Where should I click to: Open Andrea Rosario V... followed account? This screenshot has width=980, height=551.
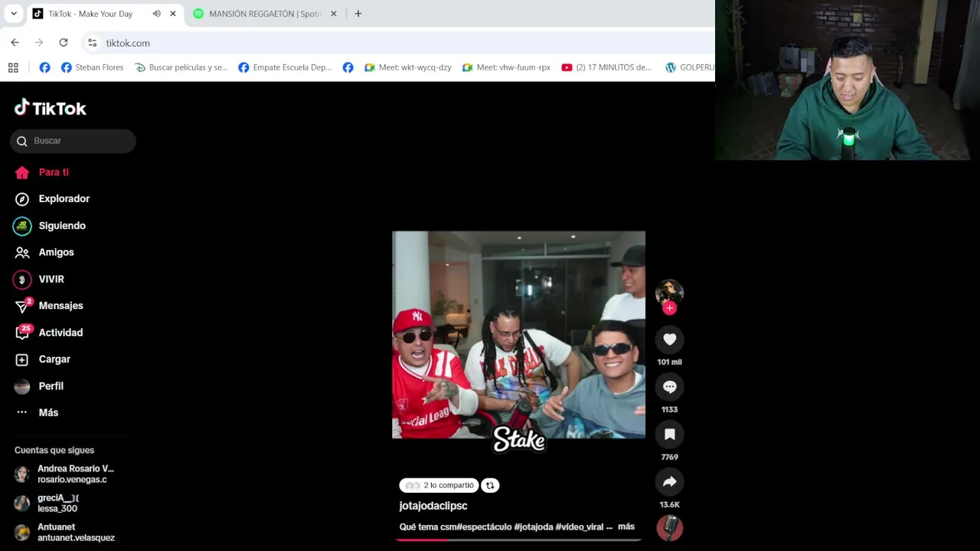pos(65,474)
